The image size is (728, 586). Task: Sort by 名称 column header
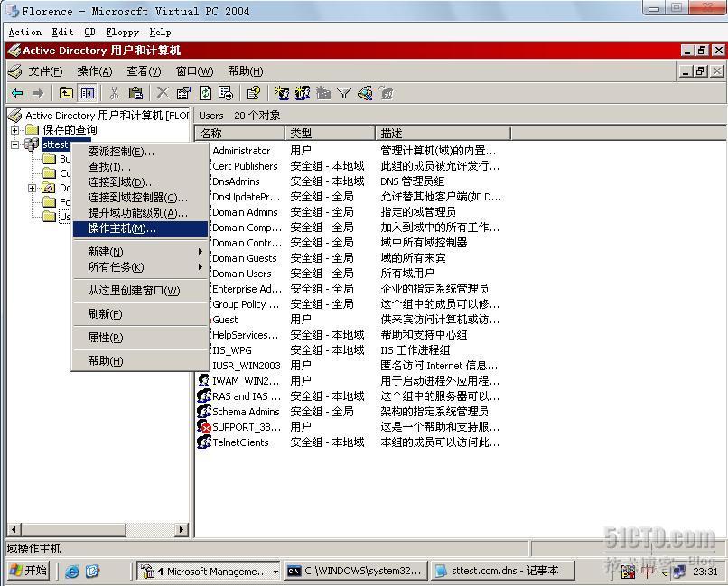pyautogui.click(x=239, y=133)
